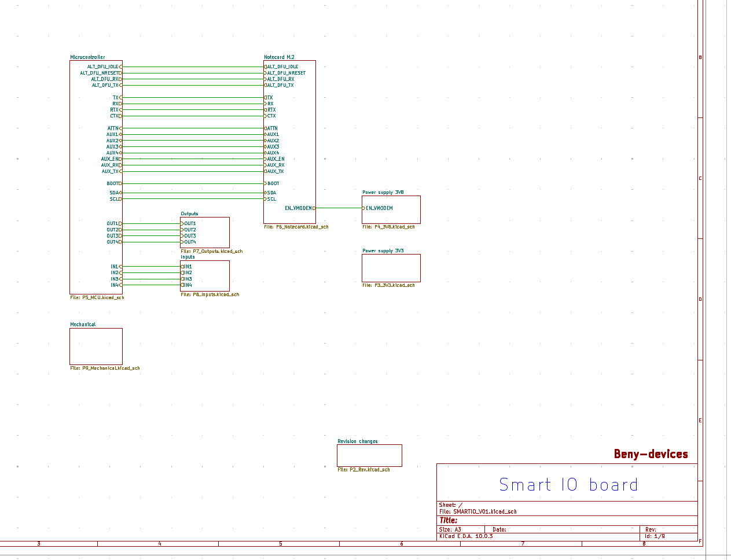The image size is (731, 560).
Task: Click the AUX1 pin on the Microcontroller sheet
Action: (113, 135)
